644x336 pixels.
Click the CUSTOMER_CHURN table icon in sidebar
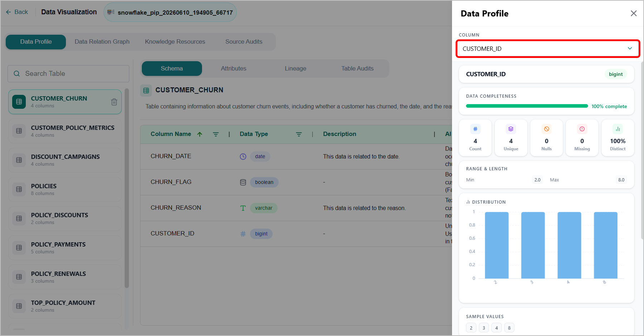pos(19,102)
